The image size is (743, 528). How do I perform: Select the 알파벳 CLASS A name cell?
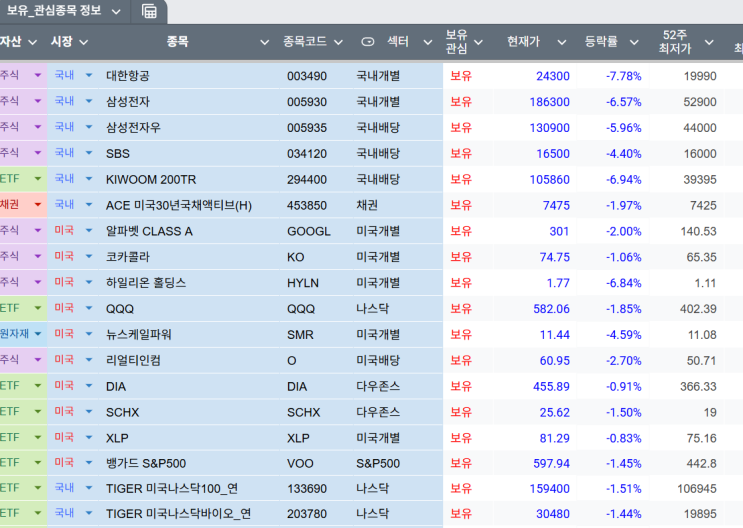(x=189, y=231)
